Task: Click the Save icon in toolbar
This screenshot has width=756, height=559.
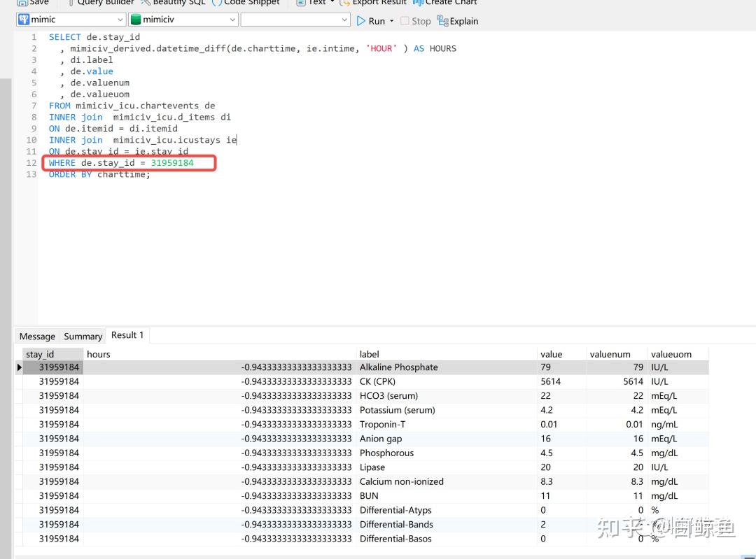Action: [22, 3]
